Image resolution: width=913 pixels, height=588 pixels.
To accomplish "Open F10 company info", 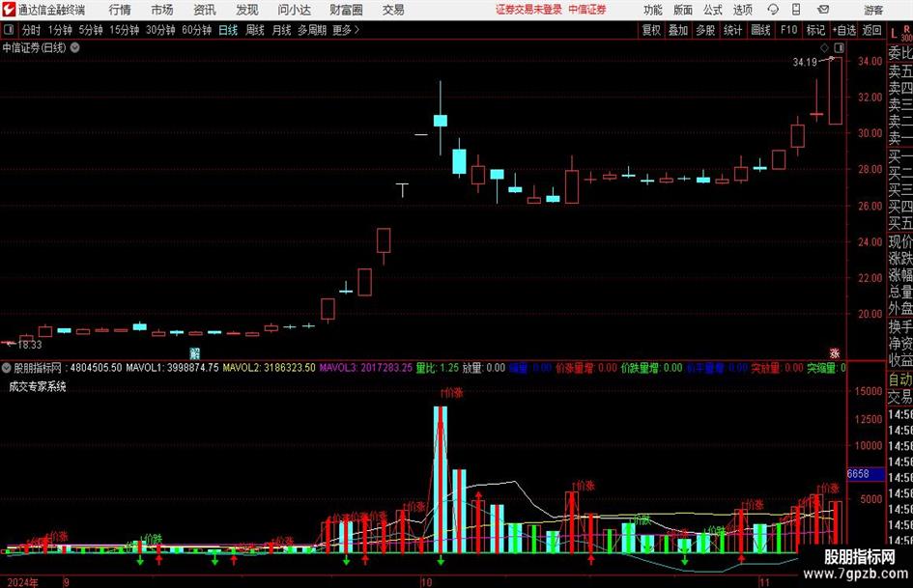I will [789, 30].
